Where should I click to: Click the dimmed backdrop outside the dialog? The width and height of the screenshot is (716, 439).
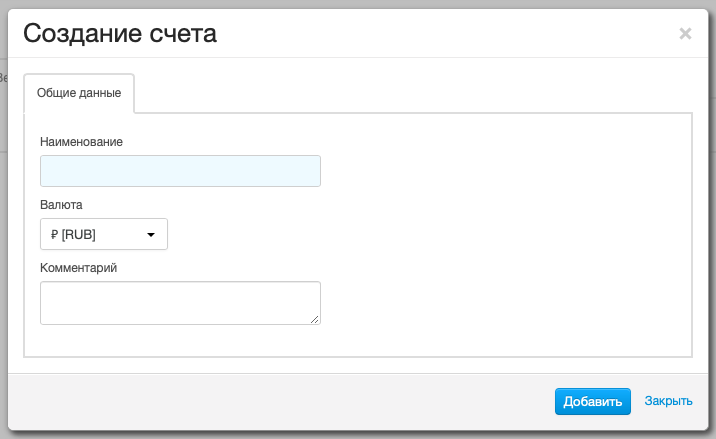coord(4,228)
